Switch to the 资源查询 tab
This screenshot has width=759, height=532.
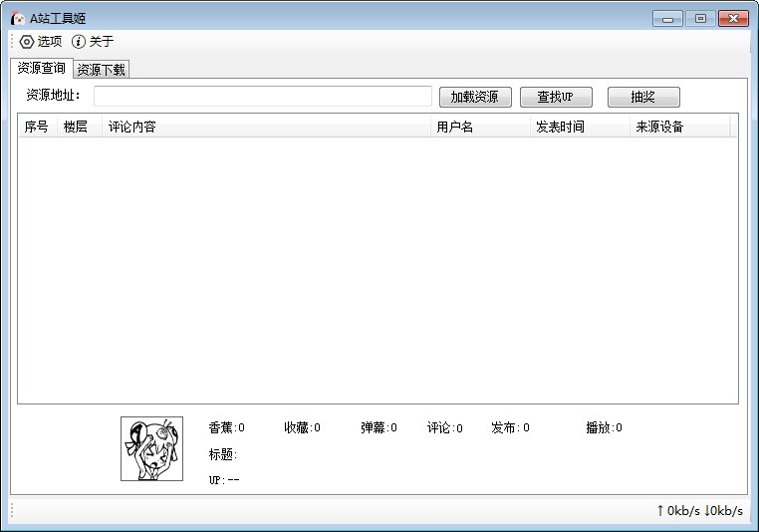pyautogui.click(x=42, y=68)
